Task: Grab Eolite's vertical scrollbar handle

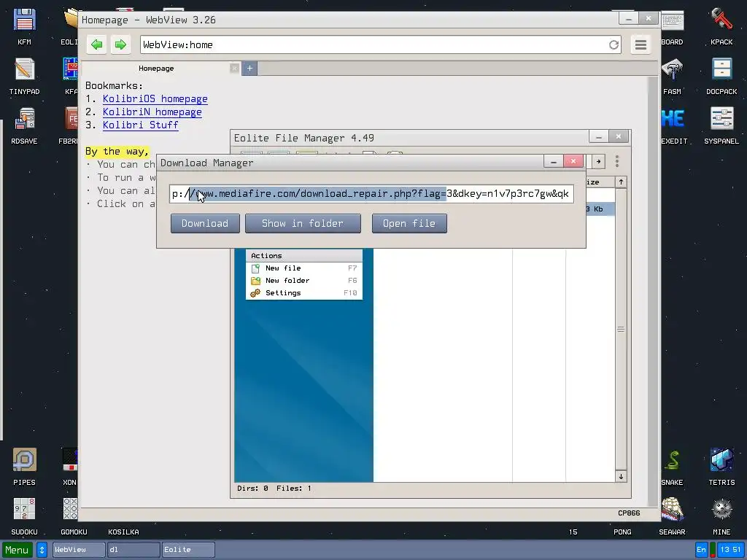Action: point(621,329)
